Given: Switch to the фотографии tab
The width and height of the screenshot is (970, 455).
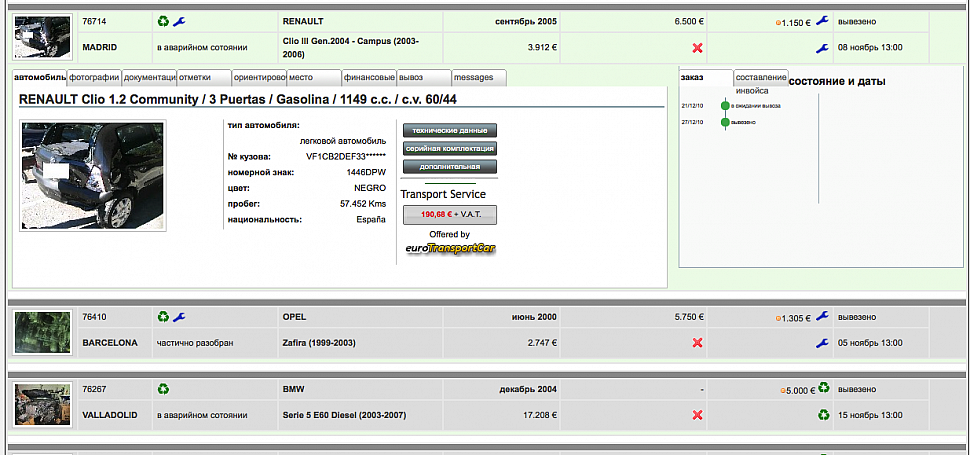Looking at the screenshot, I should [x=94, y=77].
